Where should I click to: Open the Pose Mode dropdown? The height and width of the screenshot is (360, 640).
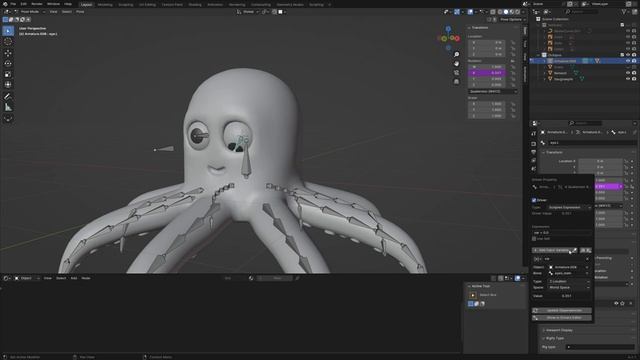31,12
